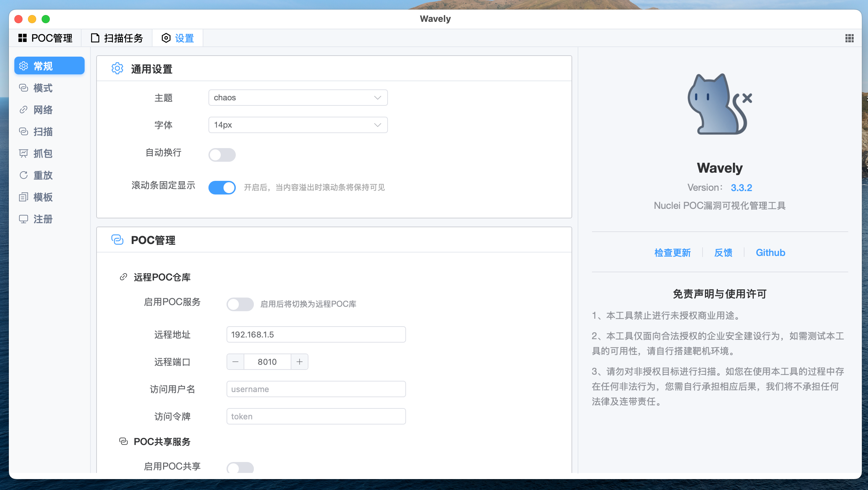Open 扫描 settings in the sidebar
868x490 pixels.
[49, 131]
